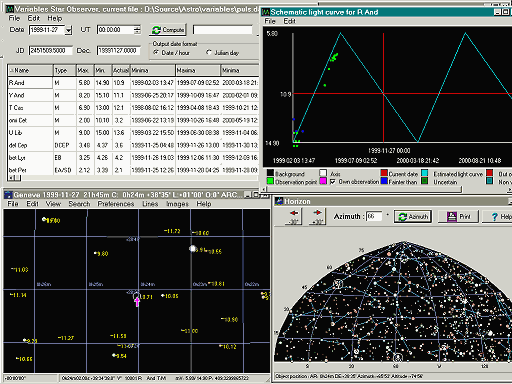Click the JD input field
Image resolution: width=512 pixels, height=384 pixels.
coord(51,51)
